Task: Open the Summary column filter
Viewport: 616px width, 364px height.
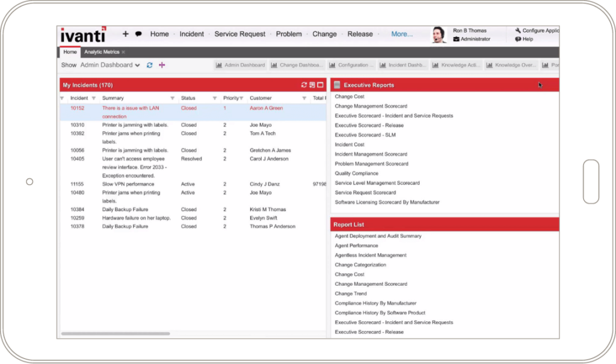Action: pyautogui.click(x=172, y=98)
